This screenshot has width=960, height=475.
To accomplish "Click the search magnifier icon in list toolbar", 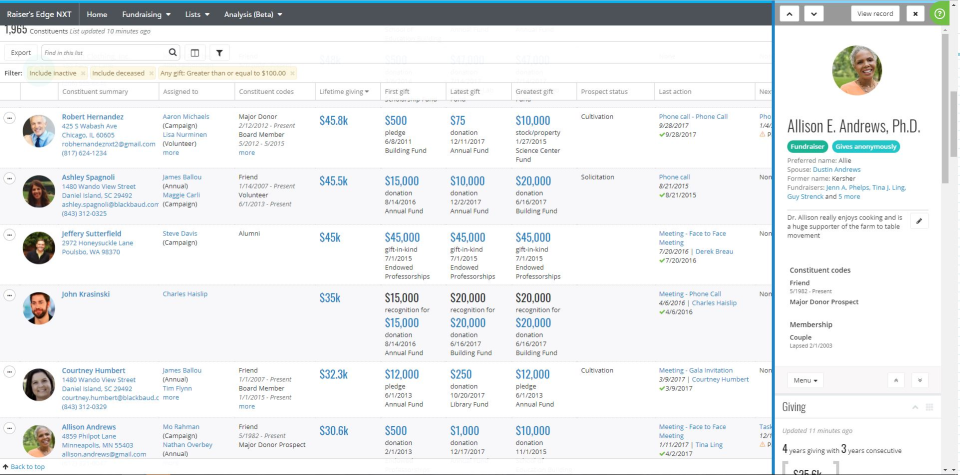I will (173, 53).
